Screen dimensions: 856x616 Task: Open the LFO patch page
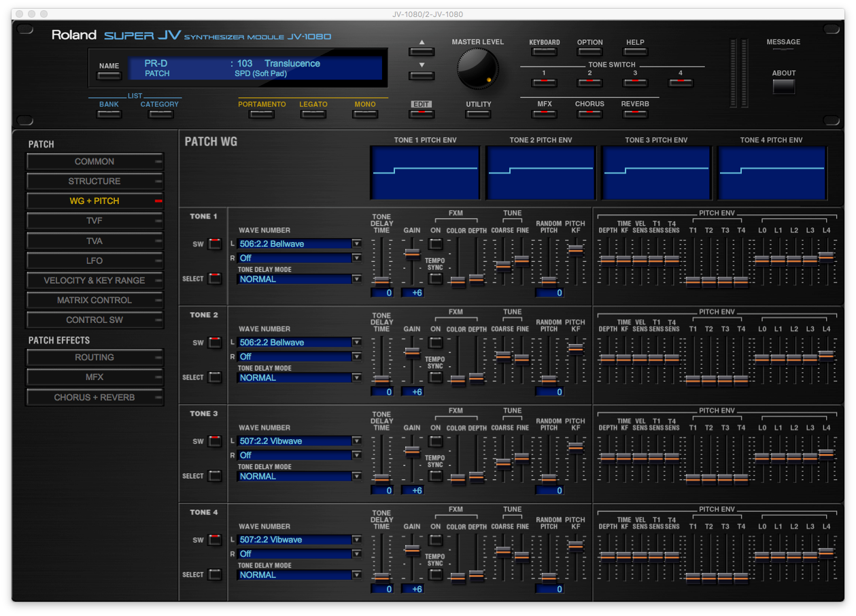tap(95, 260)
